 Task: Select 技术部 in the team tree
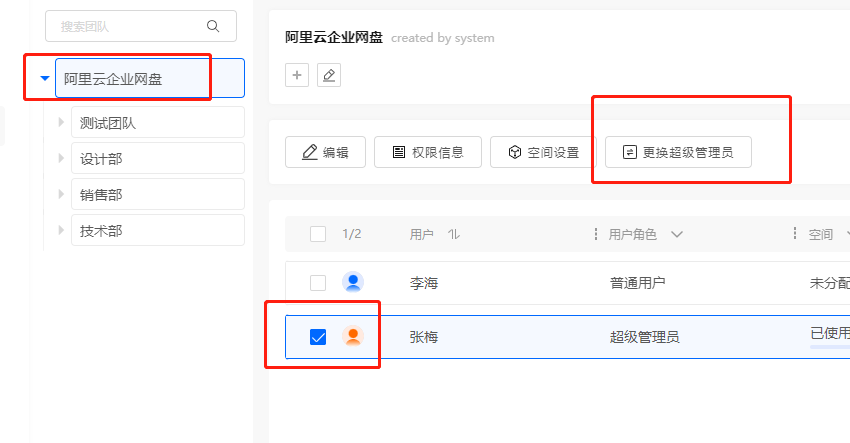tap(158, 230)
